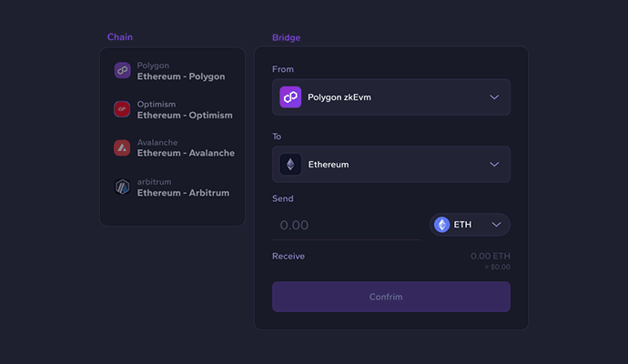
Task: Click the Avalanche triangle logo icon
Action: coord(122,147)
